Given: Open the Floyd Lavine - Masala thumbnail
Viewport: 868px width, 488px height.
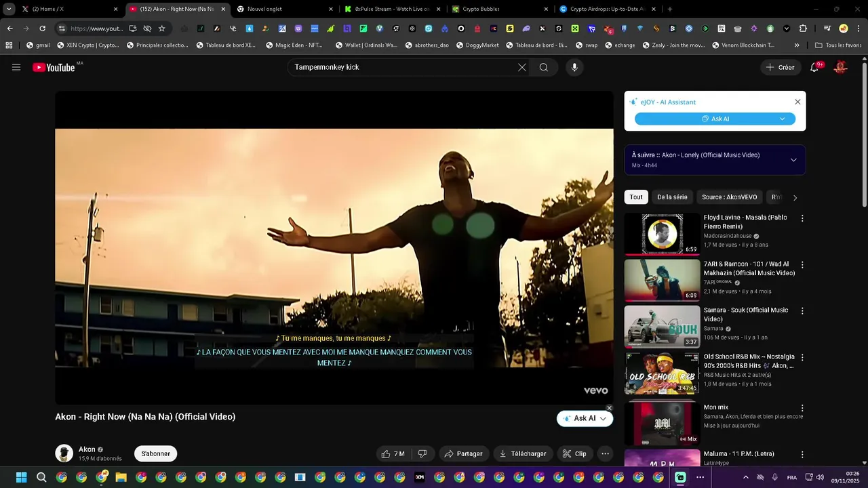Looking at the screenshot, I should (x=662, y=234).
